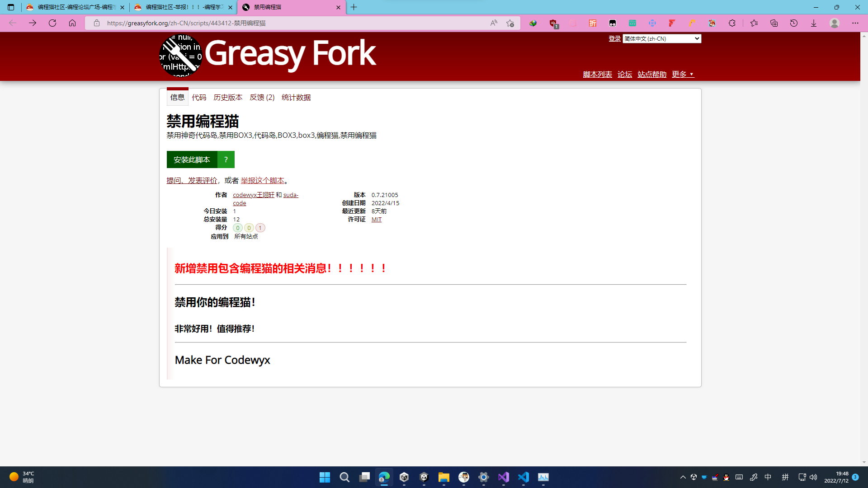The width and height of the screenshot is (868, 488).
Task: Open browser collections icon
Action: click(774, 23)
